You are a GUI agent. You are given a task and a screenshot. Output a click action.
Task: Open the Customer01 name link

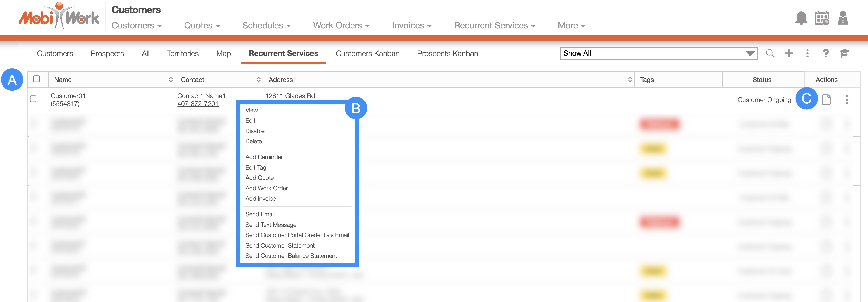[68, 96]
